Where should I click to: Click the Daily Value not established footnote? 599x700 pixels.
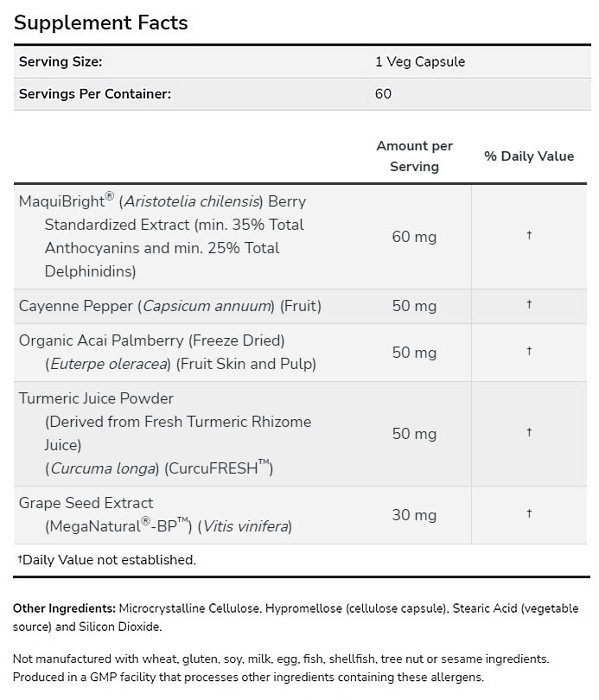106,560
